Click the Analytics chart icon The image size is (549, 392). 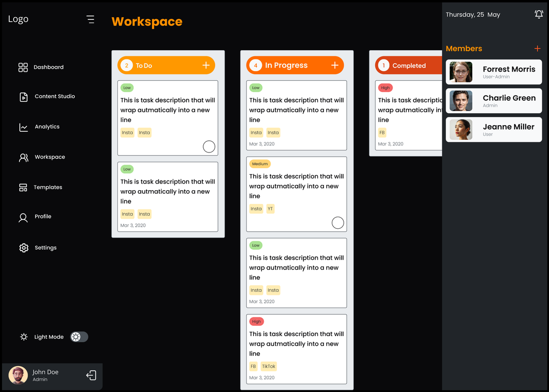coord(23,127)
